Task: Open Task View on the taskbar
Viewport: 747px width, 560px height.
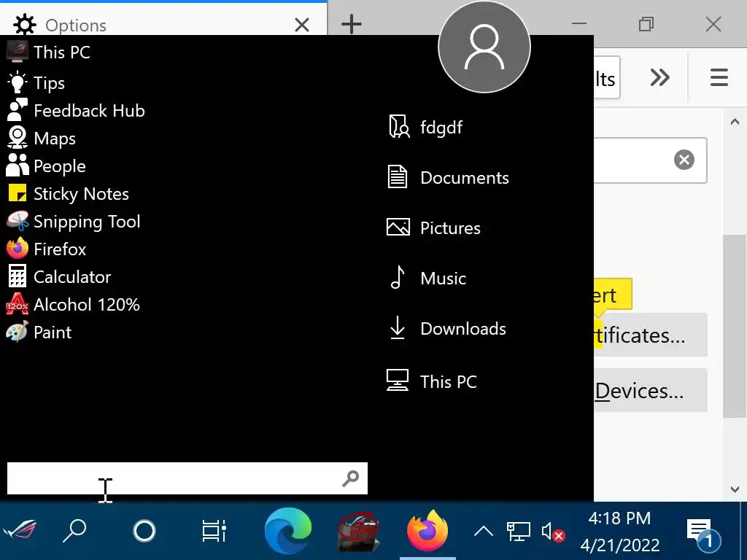Action: point(214,531)
